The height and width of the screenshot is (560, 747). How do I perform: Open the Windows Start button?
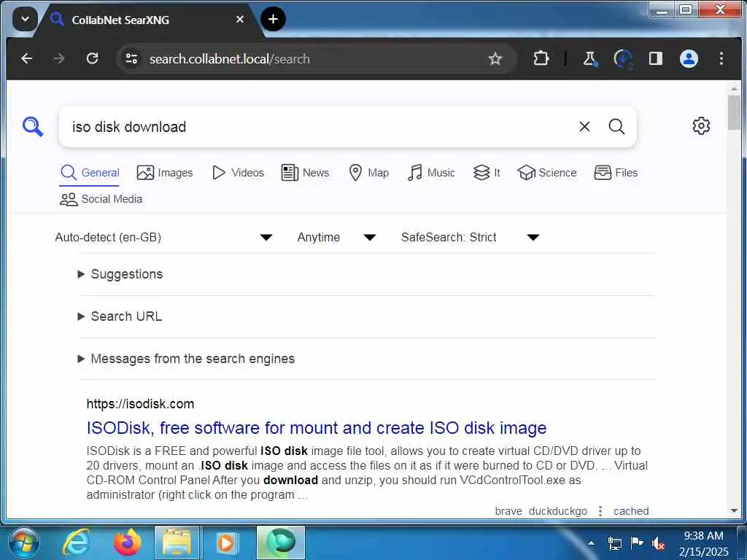click(23, 542)
